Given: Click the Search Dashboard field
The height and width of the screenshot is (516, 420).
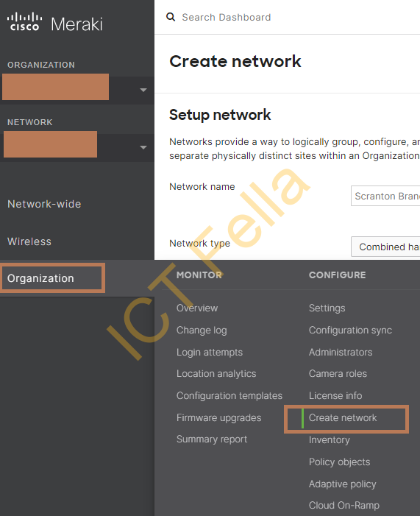Looking at the screenshot, I should (227, 17).
